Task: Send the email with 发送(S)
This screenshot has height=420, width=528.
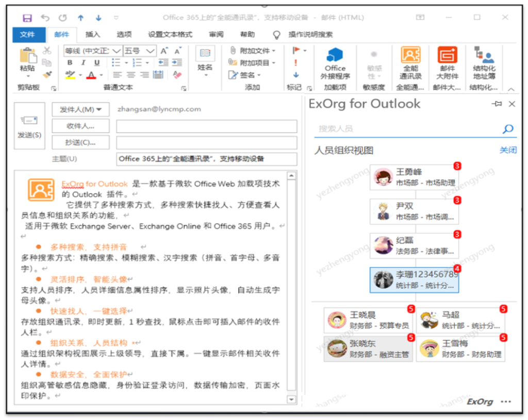Action: (x=29, y=126)
